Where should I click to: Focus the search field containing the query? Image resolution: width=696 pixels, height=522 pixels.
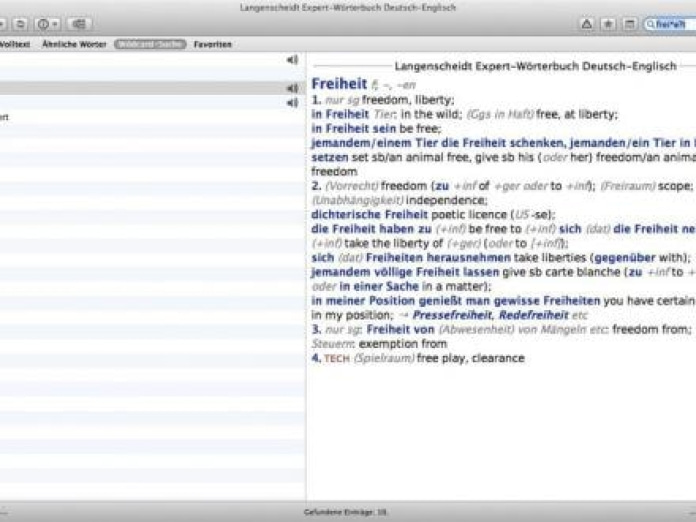point(670,24)
